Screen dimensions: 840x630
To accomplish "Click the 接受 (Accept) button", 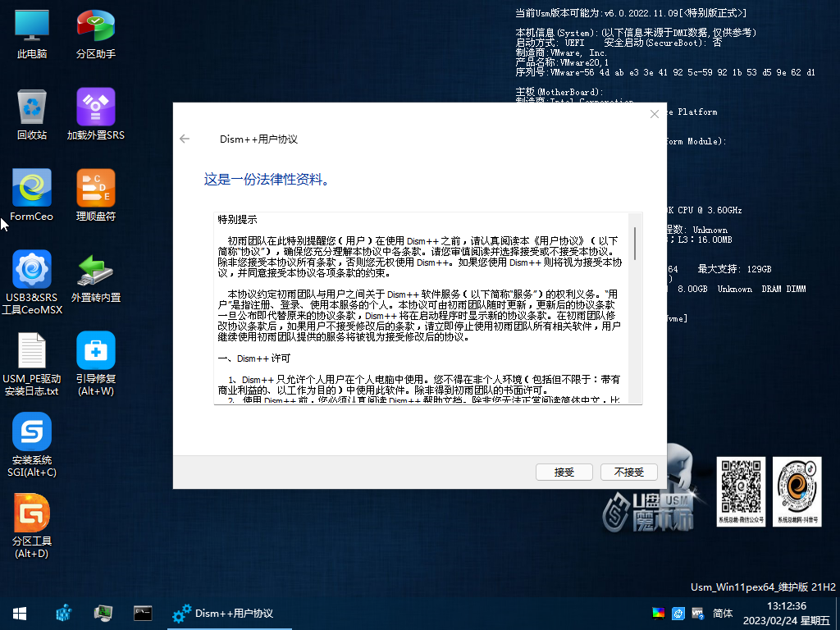I will point(564,472).
